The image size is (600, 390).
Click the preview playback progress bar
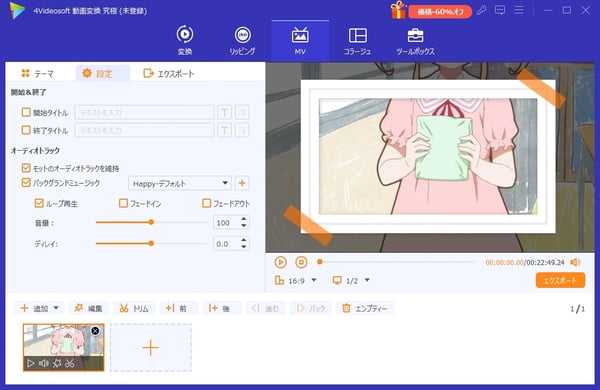tap(396, 262)
